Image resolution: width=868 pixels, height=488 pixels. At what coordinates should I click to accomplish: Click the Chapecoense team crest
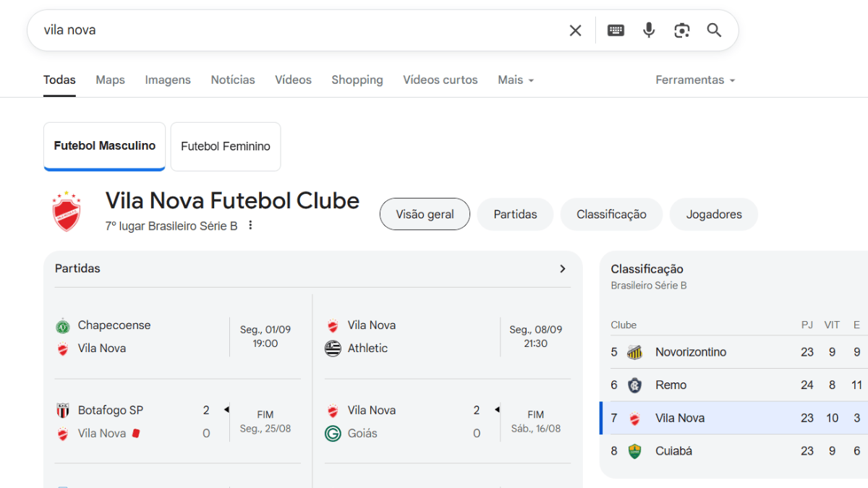pos(62,326)
